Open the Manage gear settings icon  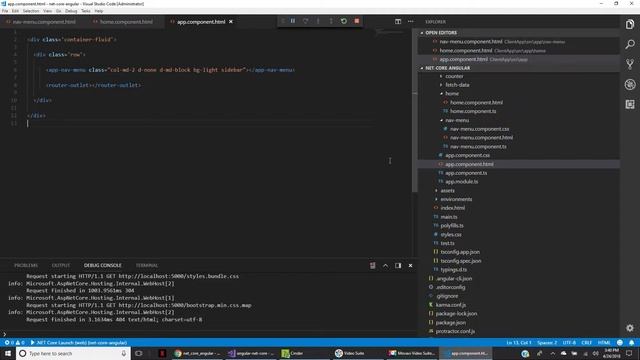click(x=630, y=328)
